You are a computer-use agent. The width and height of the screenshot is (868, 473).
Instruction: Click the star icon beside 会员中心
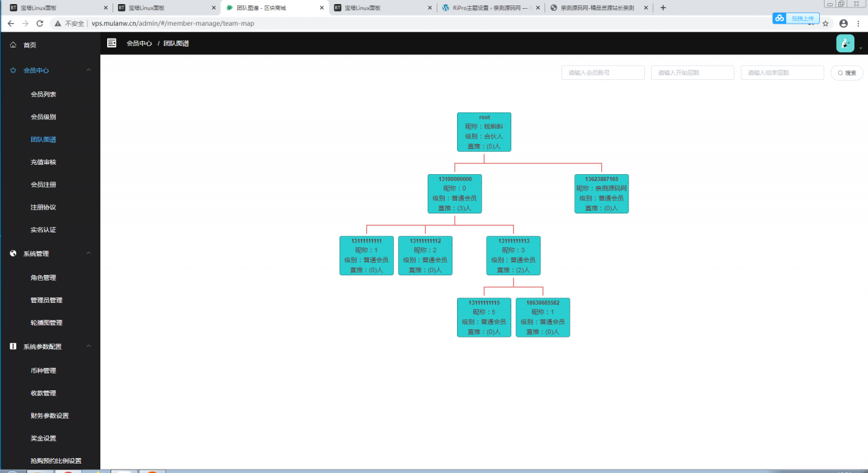13,70
